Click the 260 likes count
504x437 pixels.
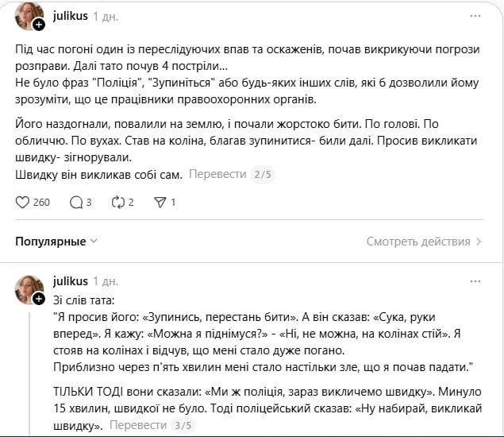click(41, 202)
